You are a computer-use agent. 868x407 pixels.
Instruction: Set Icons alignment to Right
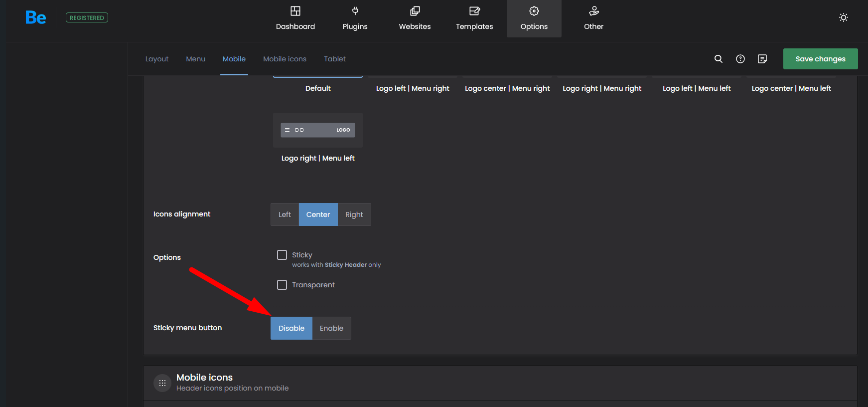(x=354, y=214)
